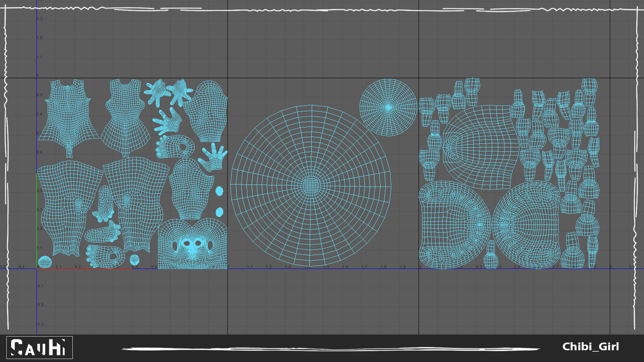This screenshot has height=362, width=644.
Task: Select the bottom-right rounded hair shell
Action: click(527, 225)
